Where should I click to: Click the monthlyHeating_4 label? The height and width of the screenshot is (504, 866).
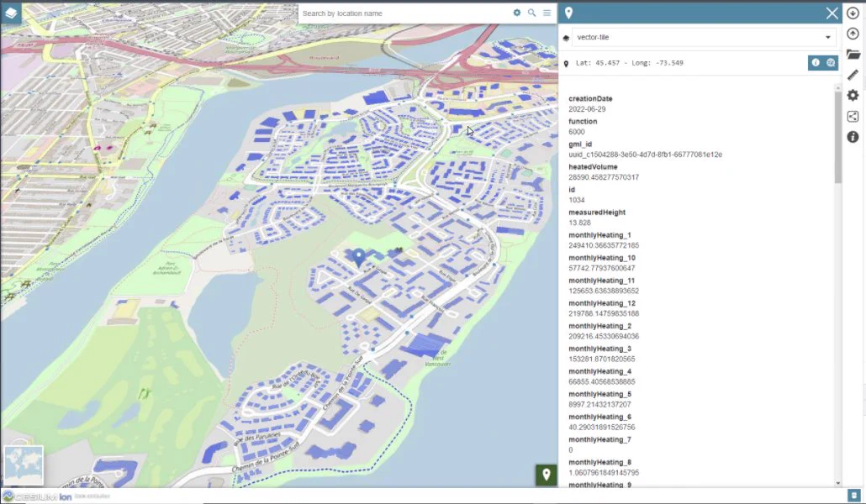[599, 371]
